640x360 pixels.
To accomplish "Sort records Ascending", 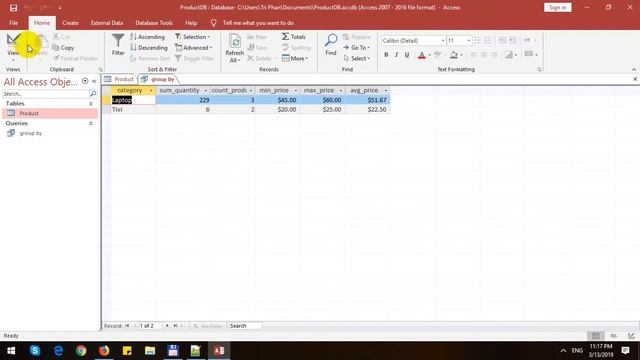I will coord(147,37).
